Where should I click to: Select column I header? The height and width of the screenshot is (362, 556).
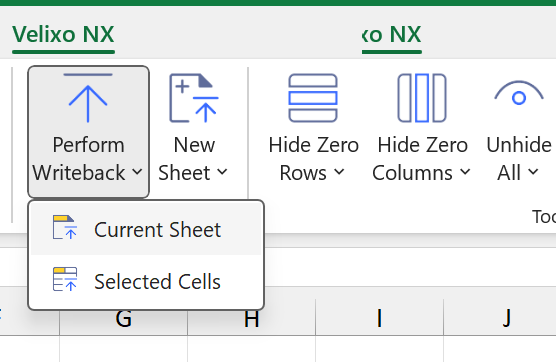click(x=379, y=318)
